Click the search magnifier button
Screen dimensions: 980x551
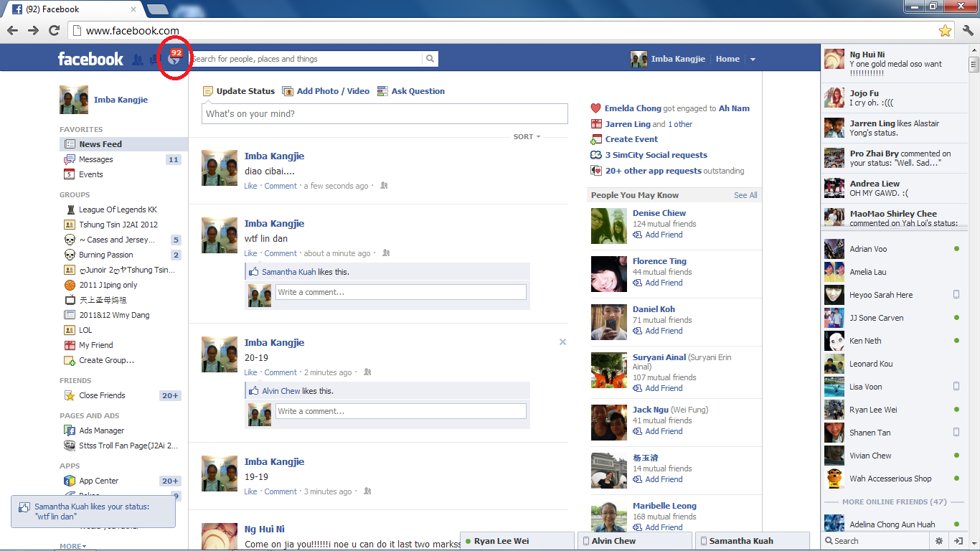[430, 59]
